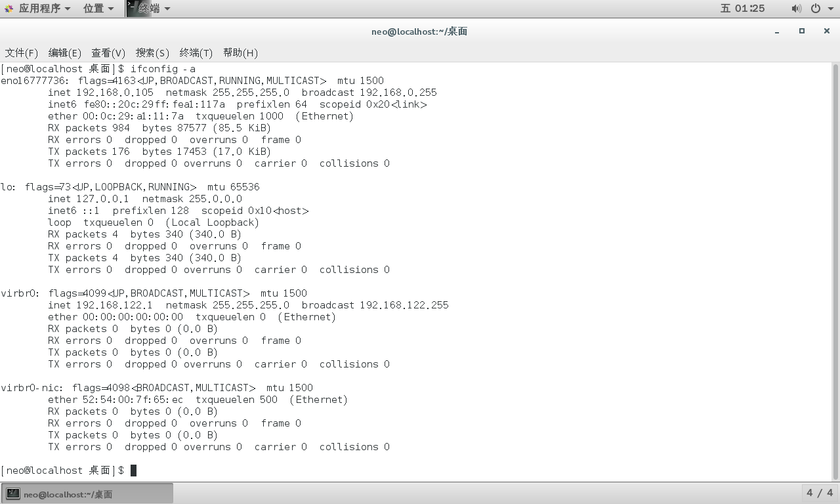Open the 帮助(H) menu
The width and height of the screenshot is (840, 504).
(x=240, y=52)
